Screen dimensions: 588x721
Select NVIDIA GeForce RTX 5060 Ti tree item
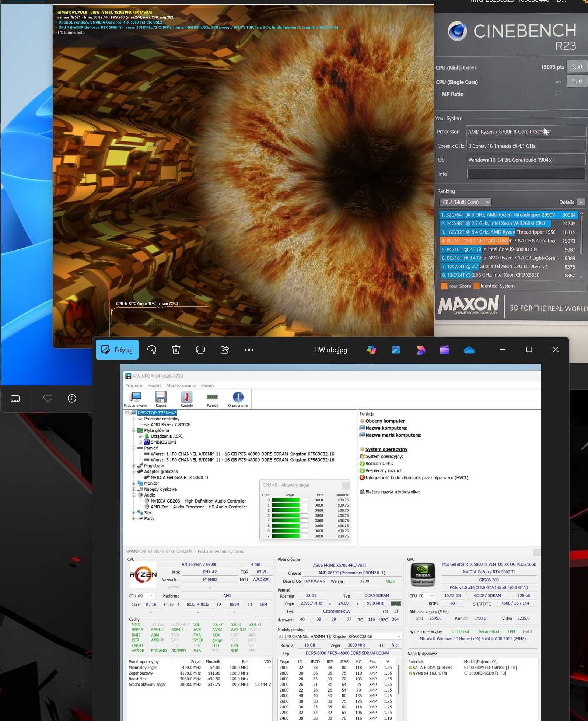coord(179,477)
